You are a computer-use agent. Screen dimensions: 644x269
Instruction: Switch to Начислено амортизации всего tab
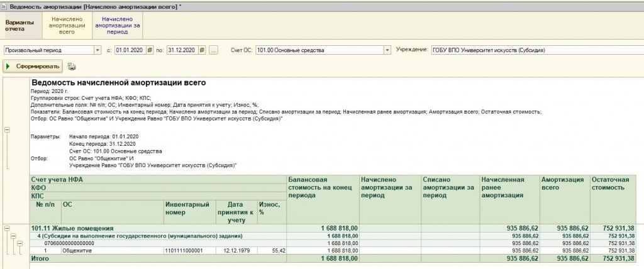pos(67,25)
